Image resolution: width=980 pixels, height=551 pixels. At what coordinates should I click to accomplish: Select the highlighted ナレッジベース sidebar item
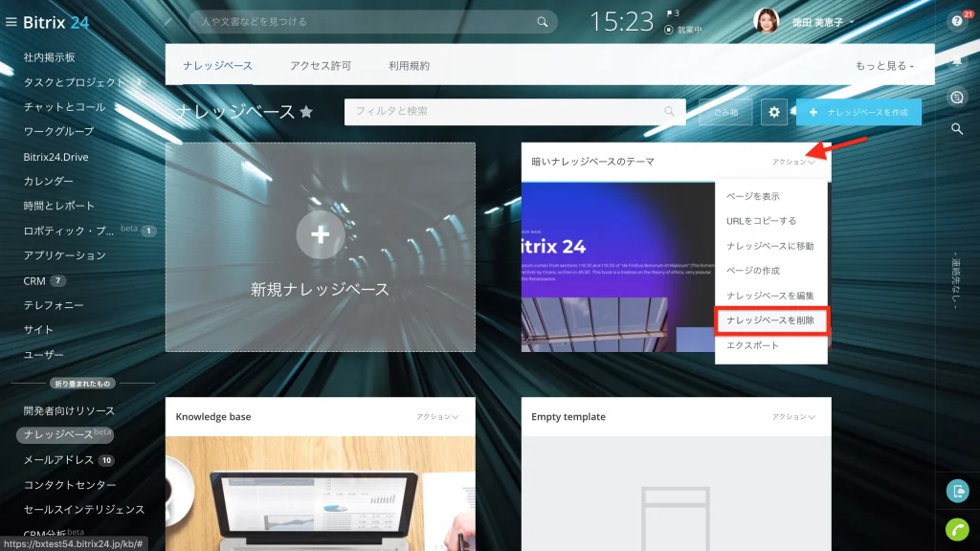65,435
